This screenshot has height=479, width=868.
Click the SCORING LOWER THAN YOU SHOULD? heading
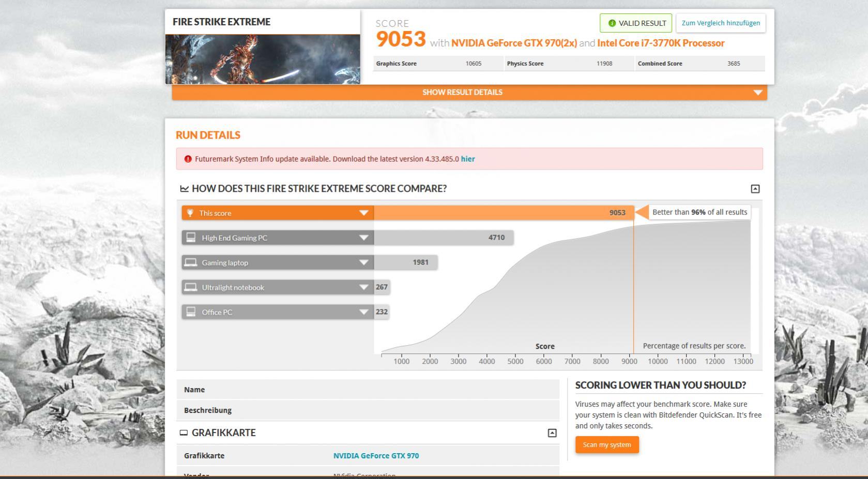(x=660, y=385)
